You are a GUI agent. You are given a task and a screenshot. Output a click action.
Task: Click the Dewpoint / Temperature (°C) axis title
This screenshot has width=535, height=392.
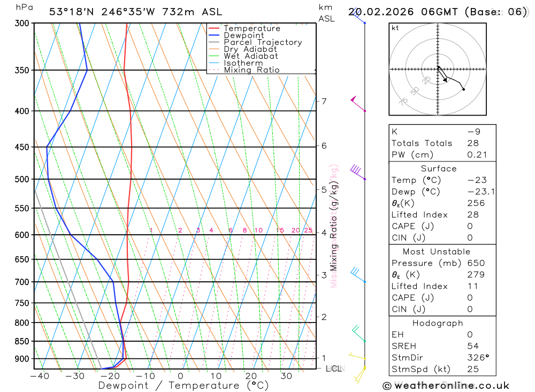tap(184, 386)
